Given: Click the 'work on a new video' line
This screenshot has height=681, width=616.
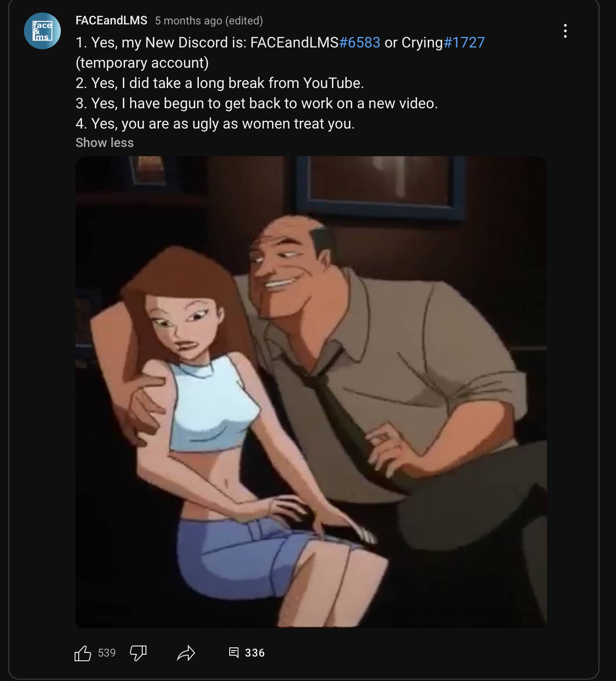Looking at the screenshot, I should (x=256, y=103).
